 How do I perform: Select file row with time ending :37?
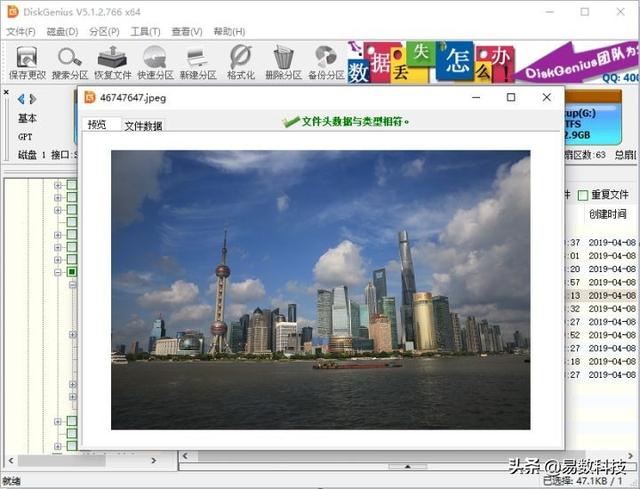[x=602, y=242]
